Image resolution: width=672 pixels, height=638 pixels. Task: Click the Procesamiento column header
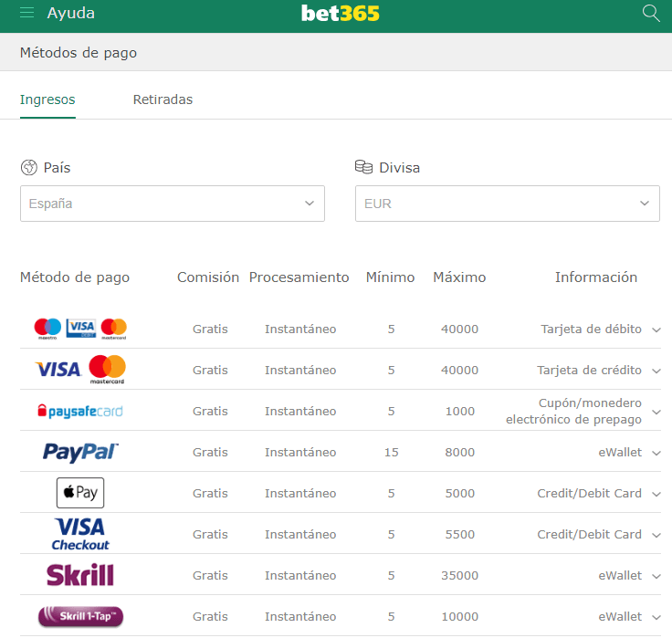coord(299,277)
